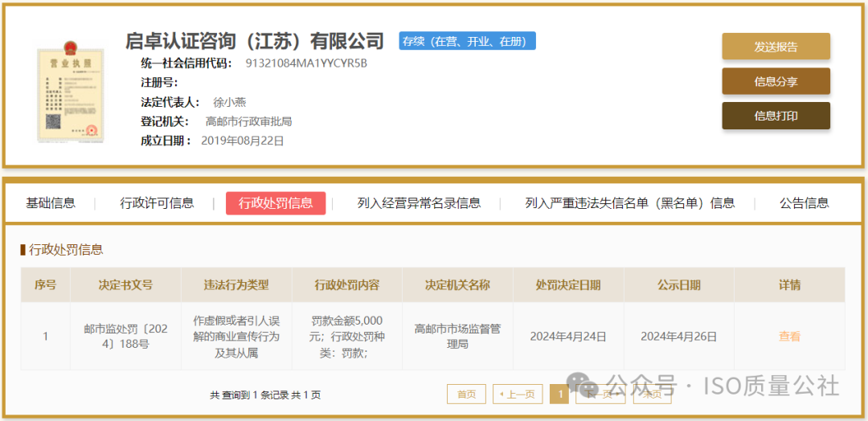The image size is (868, 421).
Task: Click the 行政处罚内容 column header
Action: [347, 285]
